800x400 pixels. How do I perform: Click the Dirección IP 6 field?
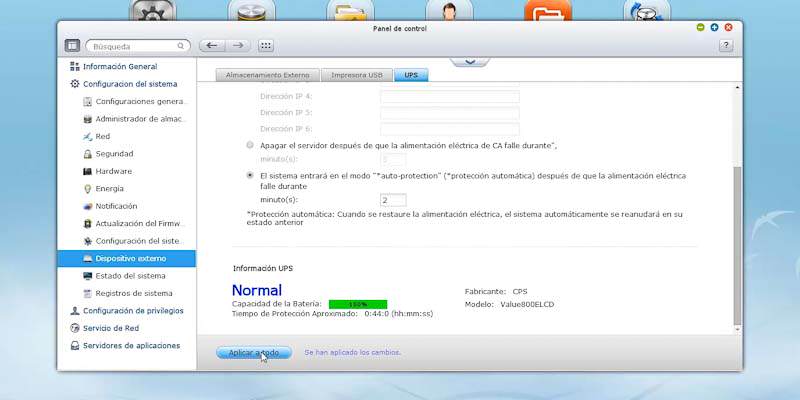pos(449,129)
